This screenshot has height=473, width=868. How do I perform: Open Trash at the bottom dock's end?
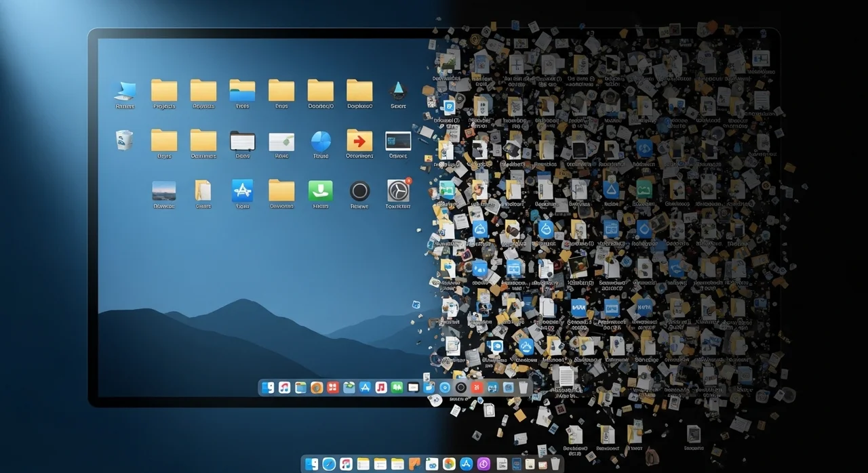(x=555, y=464)
